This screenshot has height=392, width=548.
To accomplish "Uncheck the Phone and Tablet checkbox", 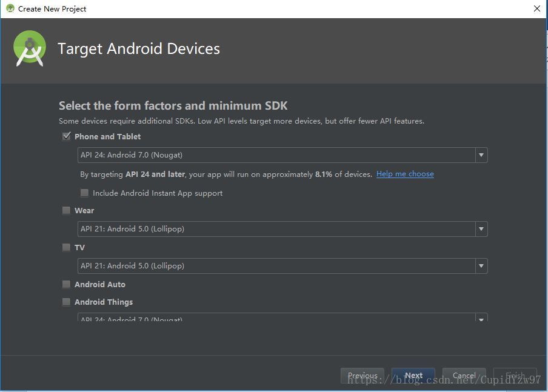I will point(67,136).
